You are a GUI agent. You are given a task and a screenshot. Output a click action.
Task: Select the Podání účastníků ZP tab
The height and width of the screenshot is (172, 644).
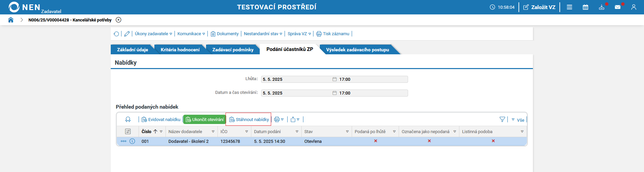[290, 49]
